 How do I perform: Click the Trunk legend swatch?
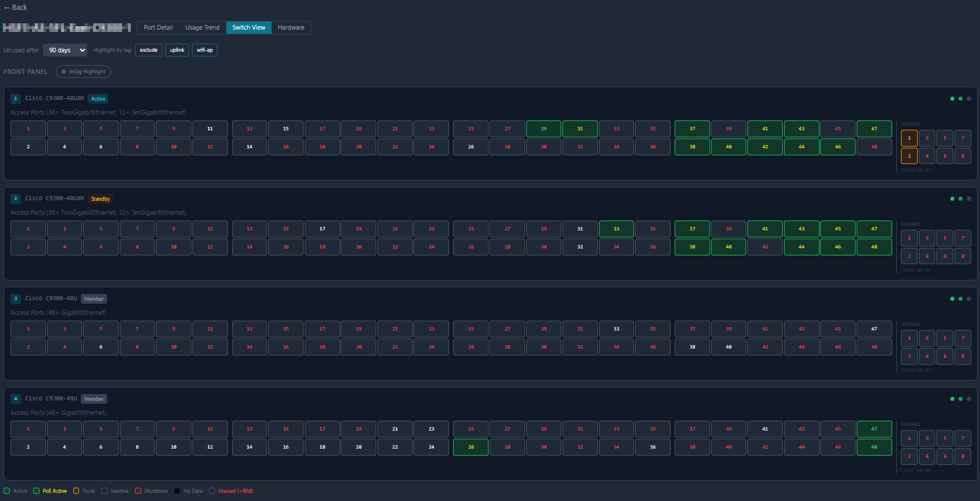[76, 491]
